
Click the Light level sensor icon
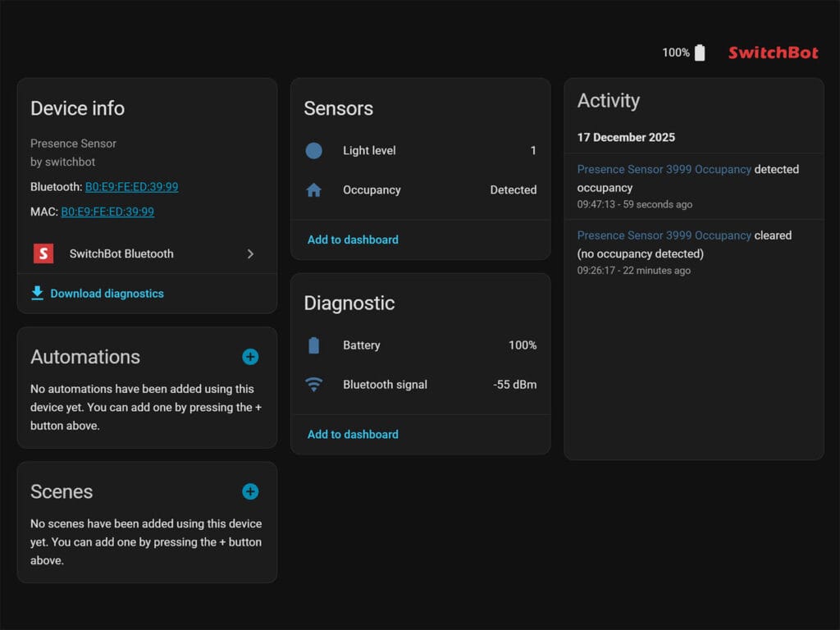pyautogui.click(x=313, y=151)
